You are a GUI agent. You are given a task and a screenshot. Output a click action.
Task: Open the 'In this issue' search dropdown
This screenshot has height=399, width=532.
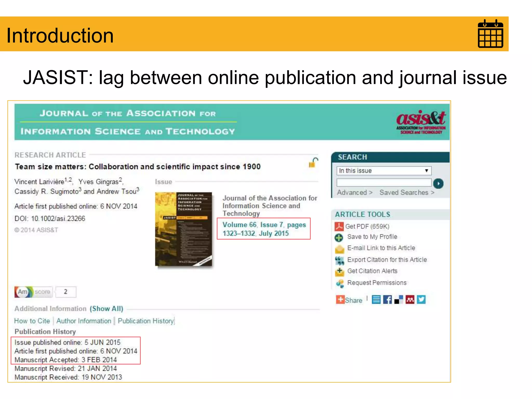pyautogui.click(x=384, y=171)
